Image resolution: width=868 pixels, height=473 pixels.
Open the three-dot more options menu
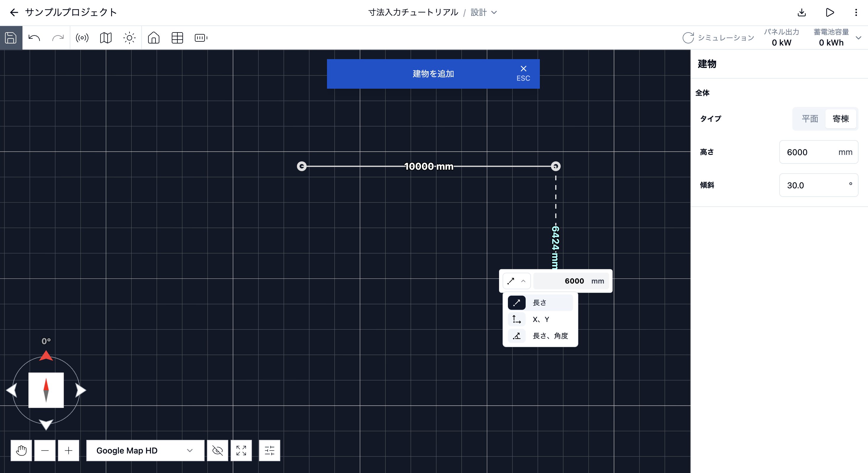pyautogui.click(x=856, y=12)
